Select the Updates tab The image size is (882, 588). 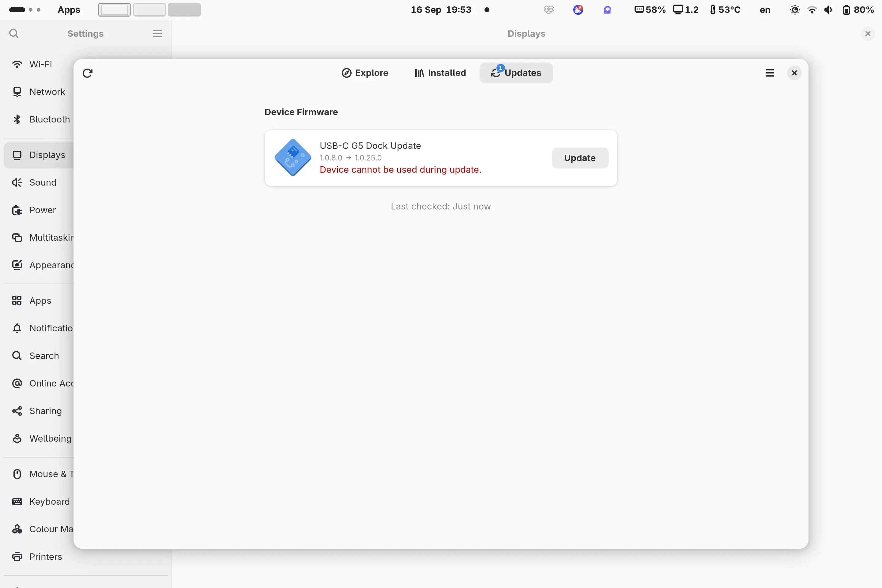click(x=516, y=73)
